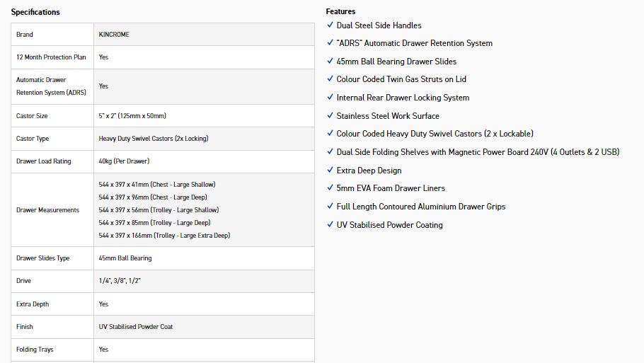The height and width of the screenshot is (363, 644).
Task: Click the Full Length Contoured Aluminium Drawer Grips text
Action: pos(420,207)
